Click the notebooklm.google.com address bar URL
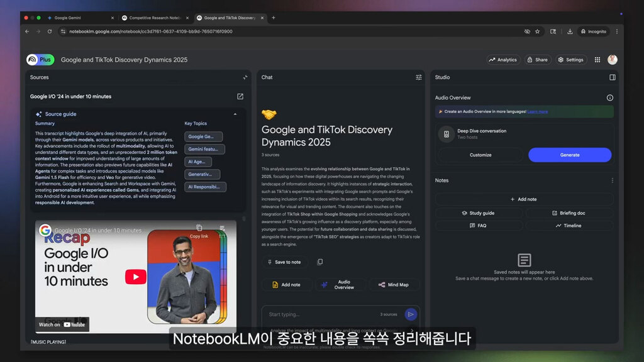644x362 pixels. pyautogui.click(x=151, y=31)
